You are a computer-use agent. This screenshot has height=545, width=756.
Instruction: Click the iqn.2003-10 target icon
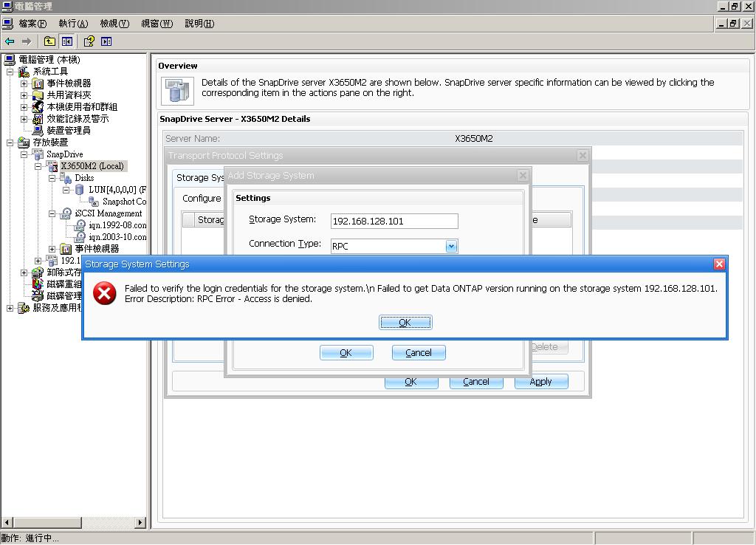(x=80, y=237)
